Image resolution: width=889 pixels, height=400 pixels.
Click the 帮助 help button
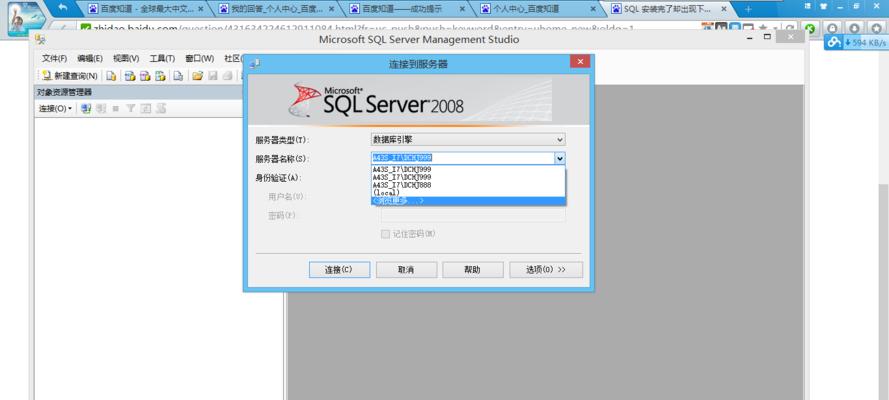472,270
